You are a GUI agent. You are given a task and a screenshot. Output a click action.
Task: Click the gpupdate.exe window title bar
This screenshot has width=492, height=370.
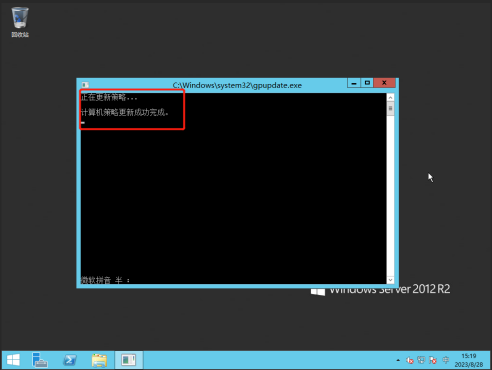[237, 85]
